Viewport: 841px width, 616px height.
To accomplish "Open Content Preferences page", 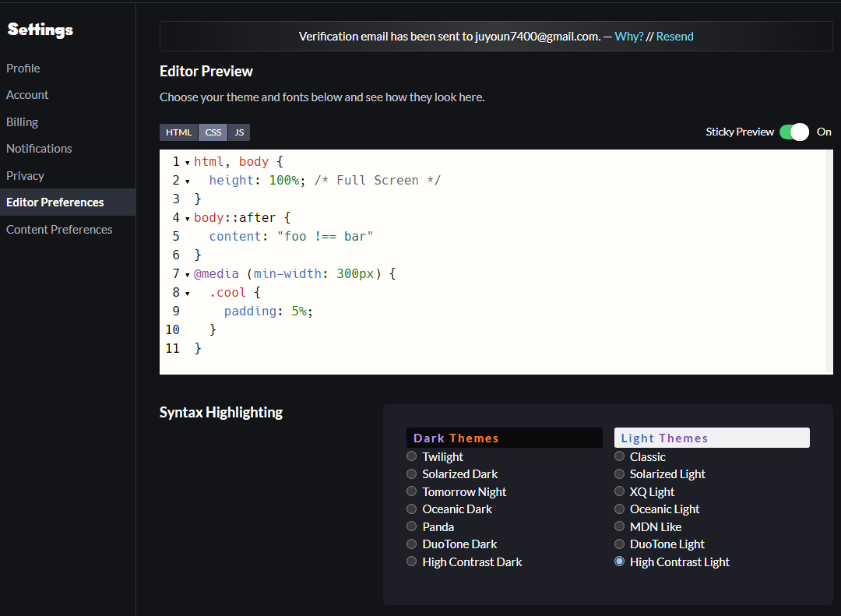I will pos(59,229).
